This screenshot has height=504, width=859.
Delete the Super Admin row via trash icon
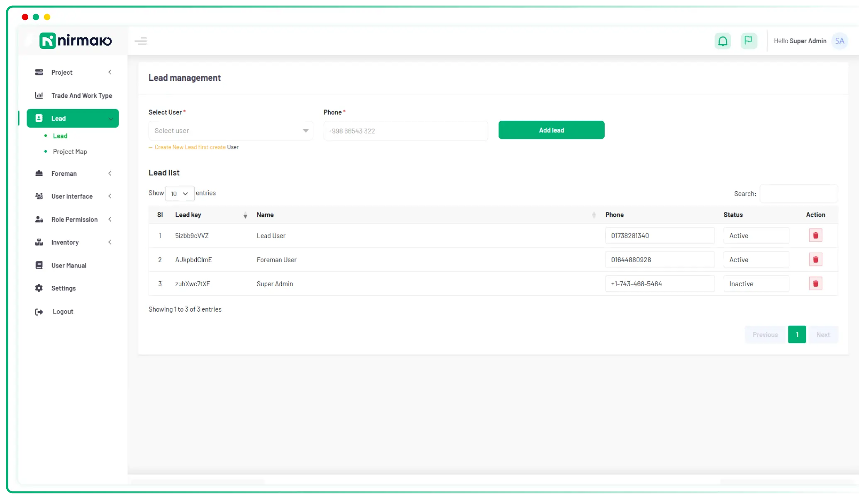click(815, 284)
